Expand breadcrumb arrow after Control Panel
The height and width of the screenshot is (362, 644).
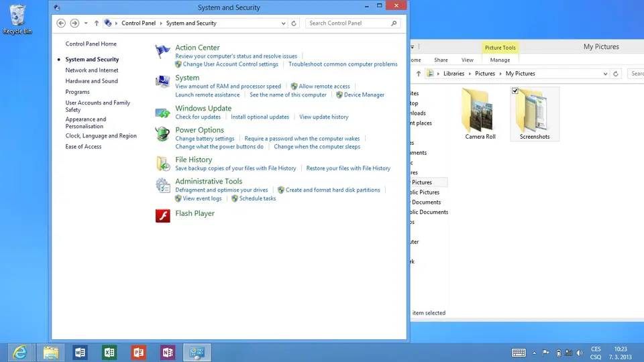tap(161, 23)
